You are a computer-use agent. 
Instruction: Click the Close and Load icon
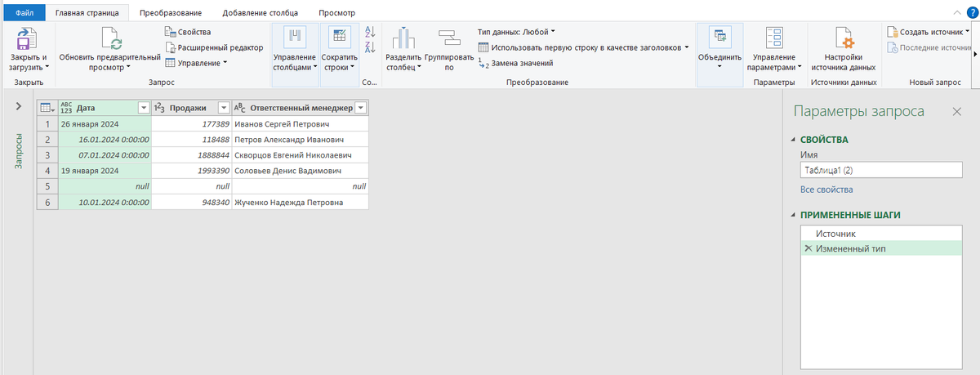(29, 39)
